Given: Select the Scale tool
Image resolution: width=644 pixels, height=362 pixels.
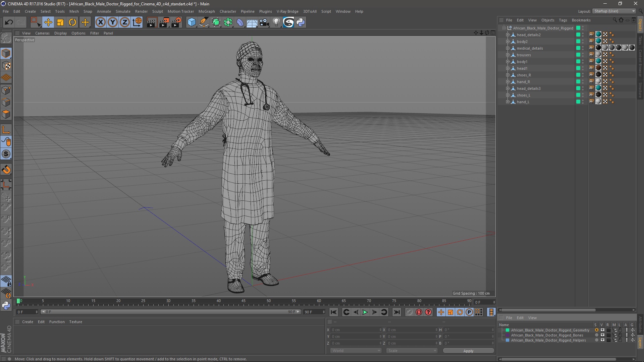Looking at the screenshot, I should tap(60, 22).
